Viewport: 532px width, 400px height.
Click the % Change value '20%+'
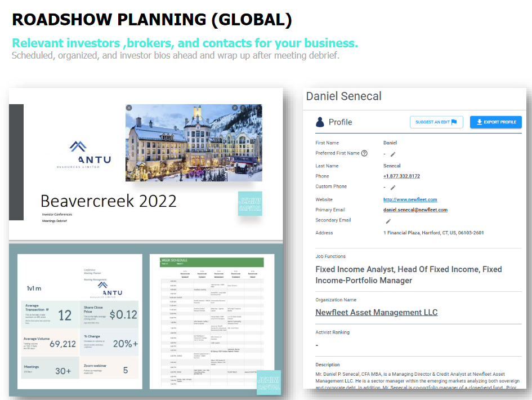coord(126,344)
